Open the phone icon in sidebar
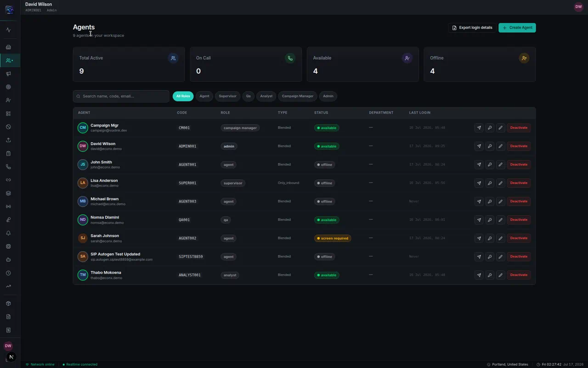This screenshot has height=368, width=588. 8,167
